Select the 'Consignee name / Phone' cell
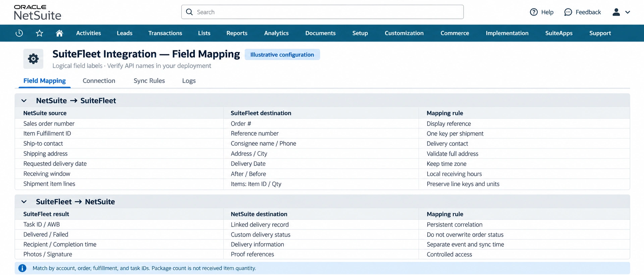The image size is (644, 275). pos(321,143)
